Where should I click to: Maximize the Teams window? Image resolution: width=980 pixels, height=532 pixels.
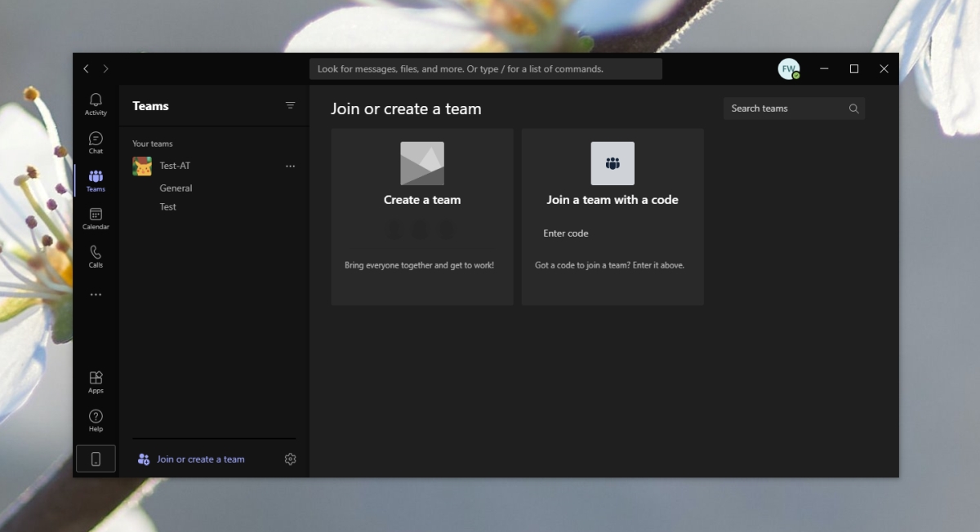coord(854,69)
